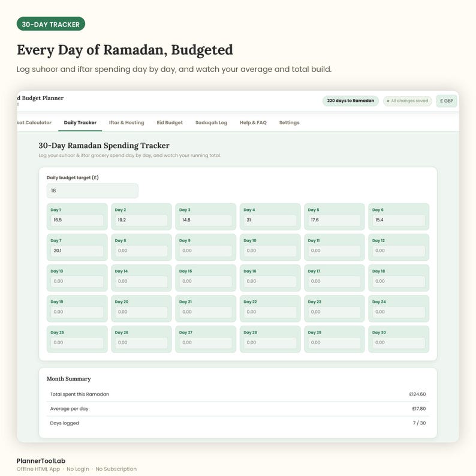Click the Day 24 amount field
The image size is (476, 476).
399,312
